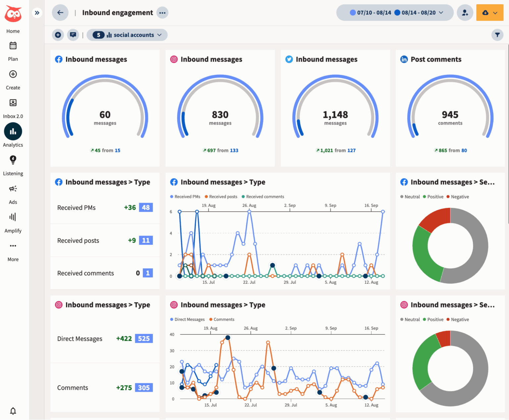Click the orange export button
This screenshot has width=509, height=420.
[x=485, y=13]
